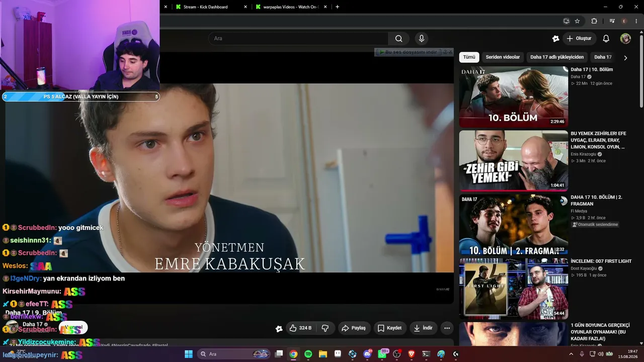The image size is (644, 362).
Task: Click the Paylaş share button
Action: pyautogui.click(x=354, y=328)
